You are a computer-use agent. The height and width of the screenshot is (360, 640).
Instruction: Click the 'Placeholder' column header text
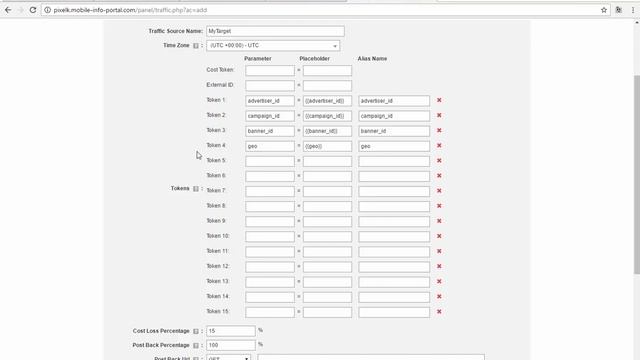tap(314, 59)
